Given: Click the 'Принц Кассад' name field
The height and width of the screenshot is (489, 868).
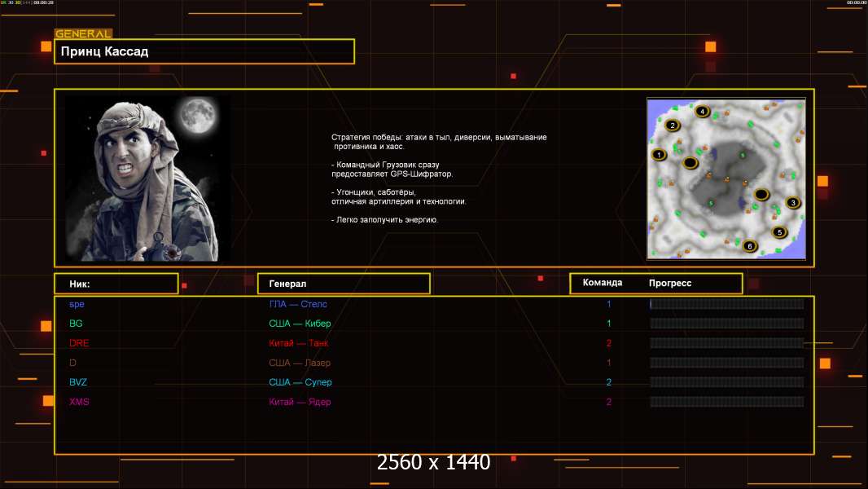Looking at the screenshot, I should pyautogui.click(x=204, y=51).
